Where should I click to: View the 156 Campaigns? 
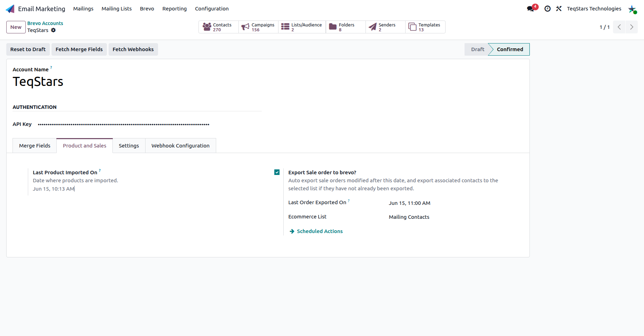click(258, 27)
